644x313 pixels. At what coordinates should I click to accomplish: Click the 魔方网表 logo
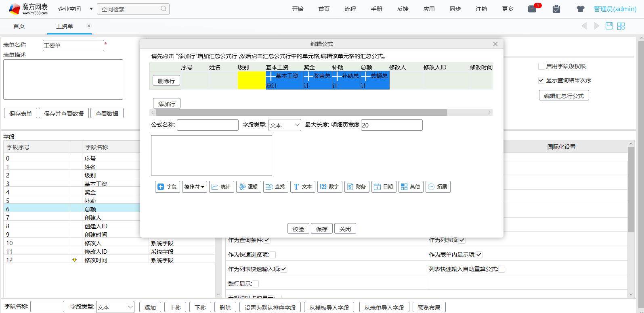[x=28, y=8]
